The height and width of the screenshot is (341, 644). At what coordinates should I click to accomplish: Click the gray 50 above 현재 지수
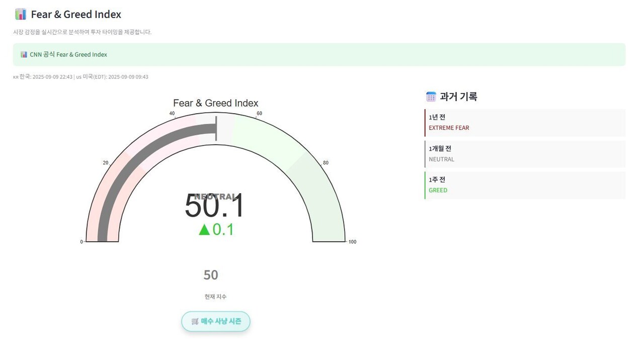tap(211, 275)
